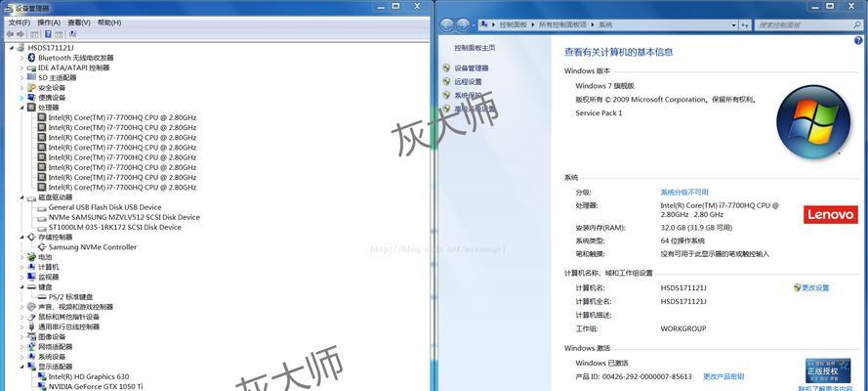This screenshot has width=868, height=391.
Task: Select PS/2 标准键盘 device
Action: click(71, 297)
